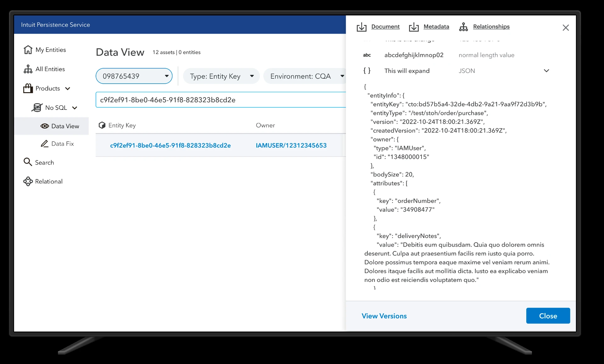Click the '12 assets | 0 entities' count
The height and width of the screenshot is (364, 604).
click(176, 52)
